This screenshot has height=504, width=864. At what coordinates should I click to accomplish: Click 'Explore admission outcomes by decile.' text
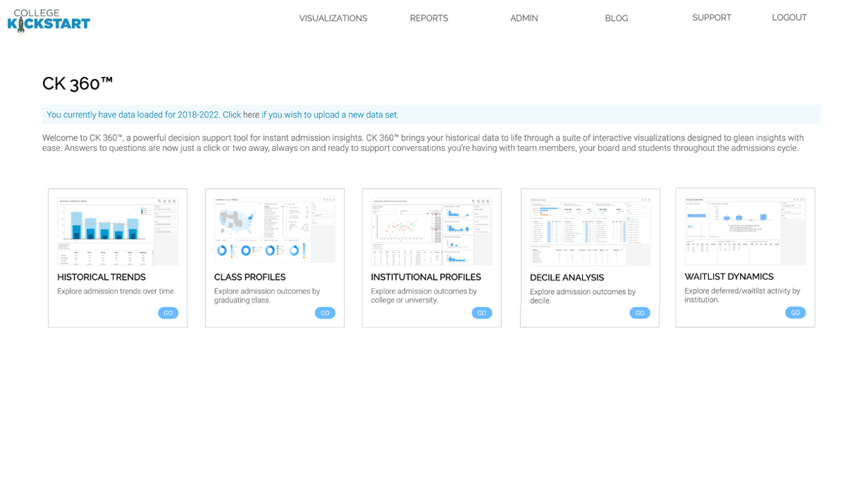pyautogui.click(x=583, y=296)
